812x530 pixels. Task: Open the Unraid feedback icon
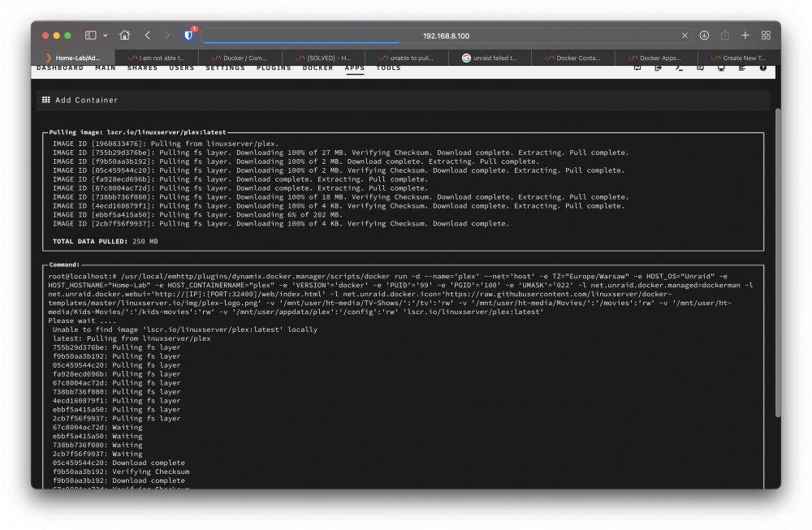[x=700, y=68]
